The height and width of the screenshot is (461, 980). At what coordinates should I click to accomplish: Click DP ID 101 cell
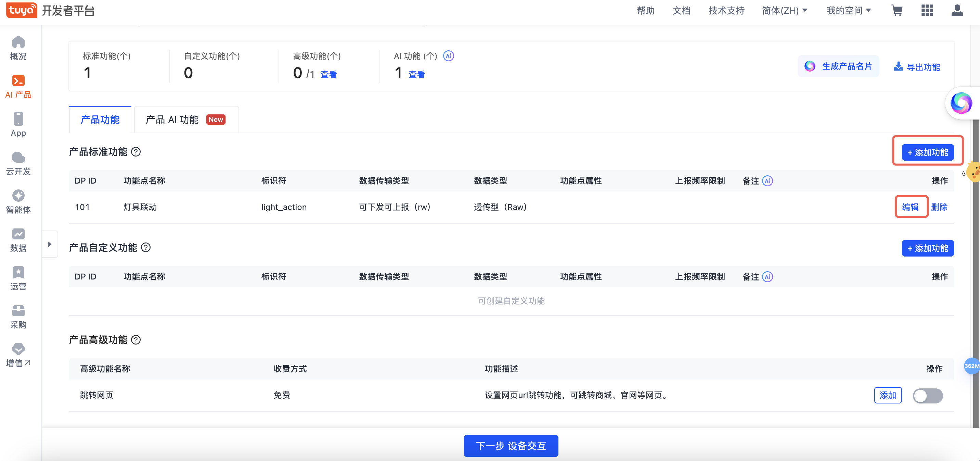pyautogui.click(x=82, y=207)
